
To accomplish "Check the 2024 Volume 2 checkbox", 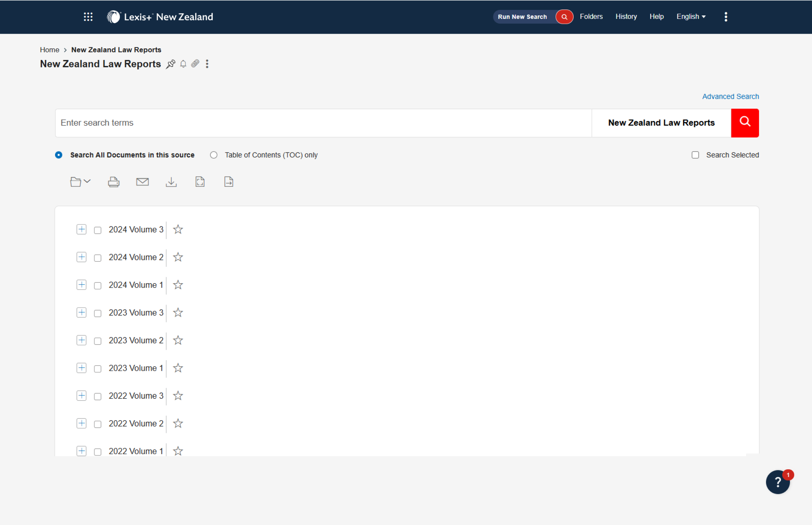I will click(x=97, y=258).
